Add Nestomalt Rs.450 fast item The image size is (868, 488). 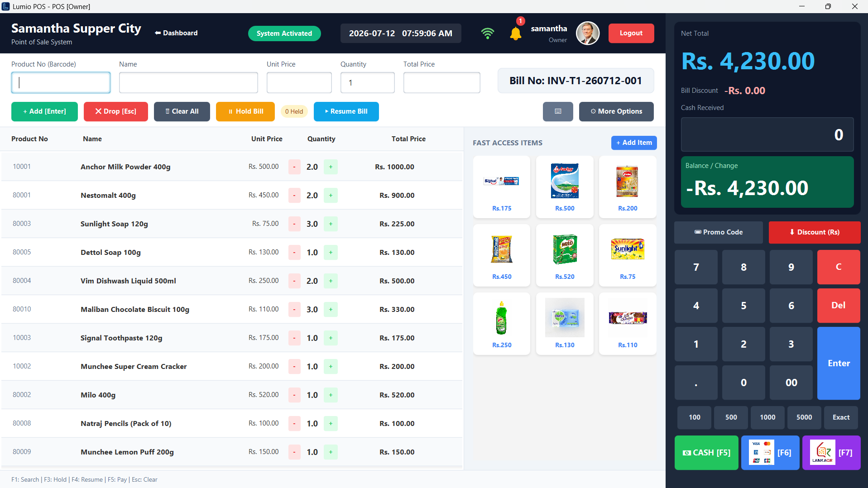(x=502, y=255)
